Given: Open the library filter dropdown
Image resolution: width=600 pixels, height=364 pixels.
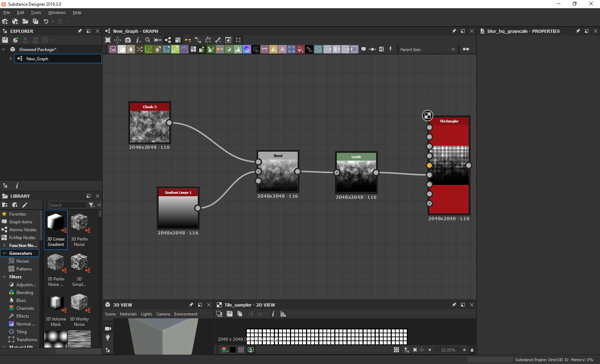Looking at the screenshot, I should point(91,205).
